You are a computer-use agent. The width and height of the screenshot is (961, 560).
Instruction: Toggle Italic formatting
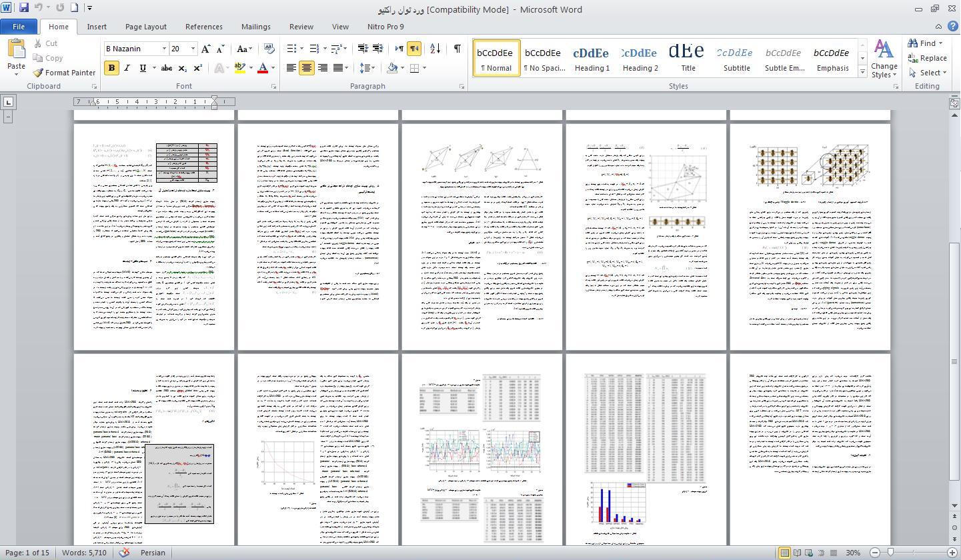[x=127, y=68]
